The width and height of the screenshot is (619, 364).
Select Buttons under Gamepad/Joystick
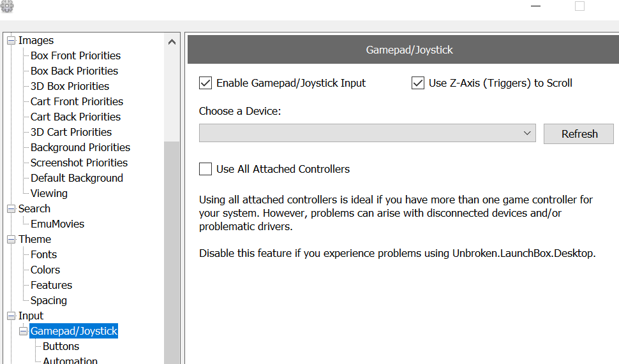click(x=61, y=346)
